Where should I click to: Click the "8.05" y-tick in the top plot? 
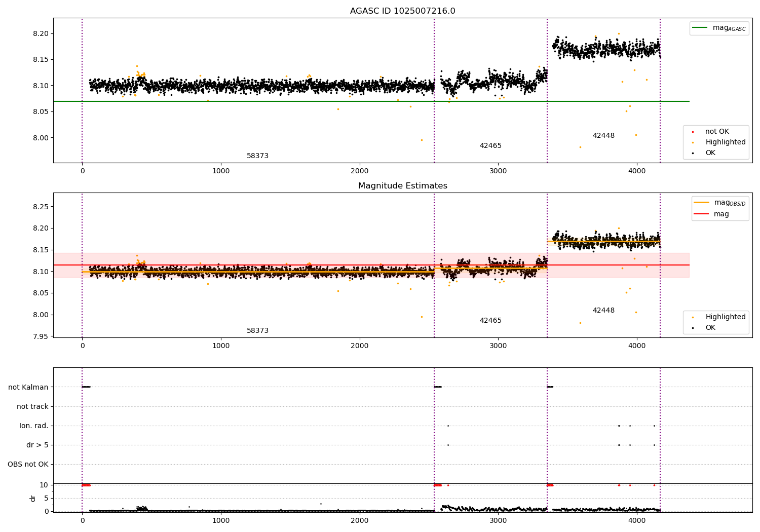coord(41,111)
